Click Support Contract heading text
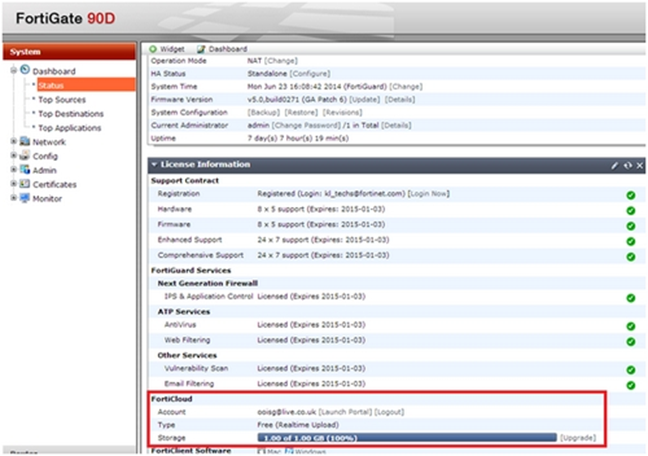This screenshot has height=456, width=648. (185, 181)
